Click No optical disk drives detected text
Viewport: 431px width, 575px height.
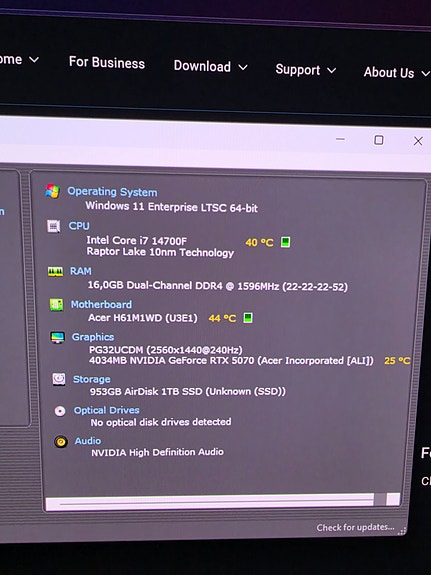coord(161,422)
